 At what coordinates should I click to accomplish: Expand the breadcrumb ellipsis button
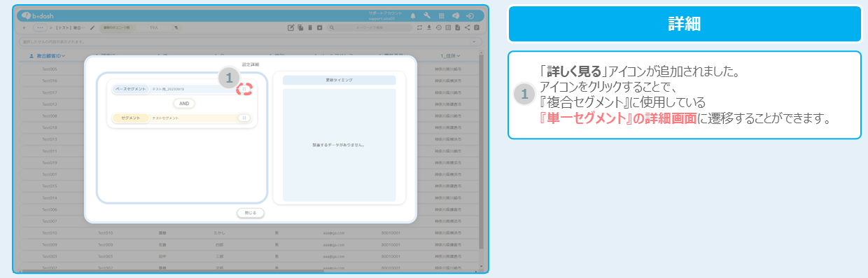pyautogui.click(x=40, y=27)
